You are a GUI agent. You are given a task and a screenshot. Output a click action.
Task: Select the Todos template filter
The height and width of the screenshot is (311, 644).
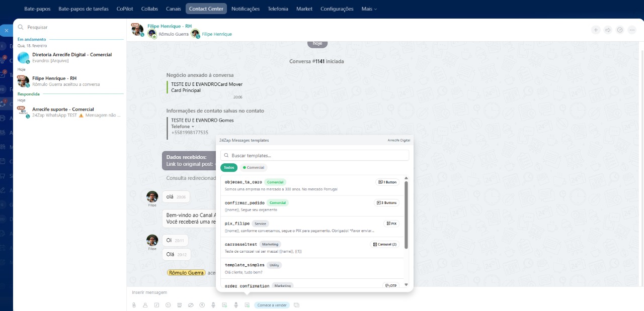[x=229, y=167]
